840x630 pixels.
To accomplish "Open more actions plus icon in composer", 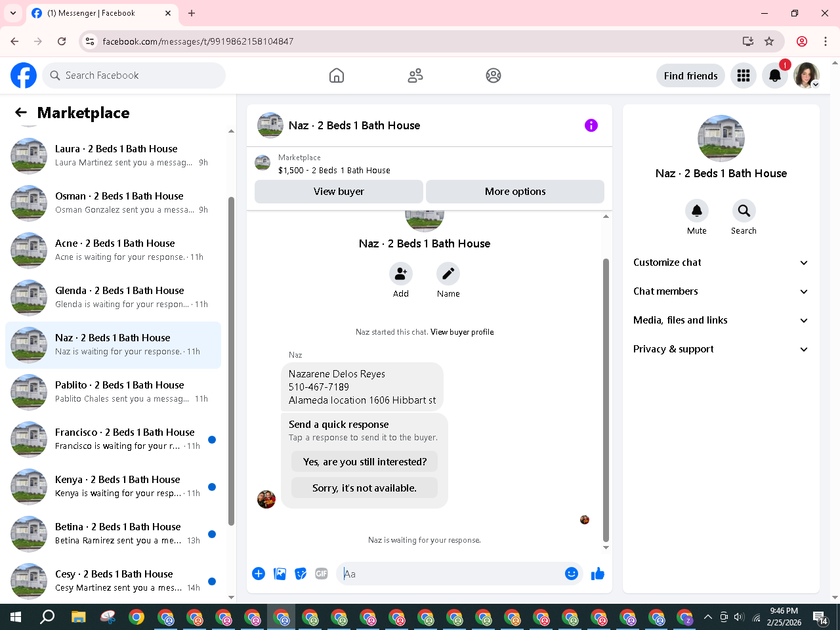I will point(259,574).
